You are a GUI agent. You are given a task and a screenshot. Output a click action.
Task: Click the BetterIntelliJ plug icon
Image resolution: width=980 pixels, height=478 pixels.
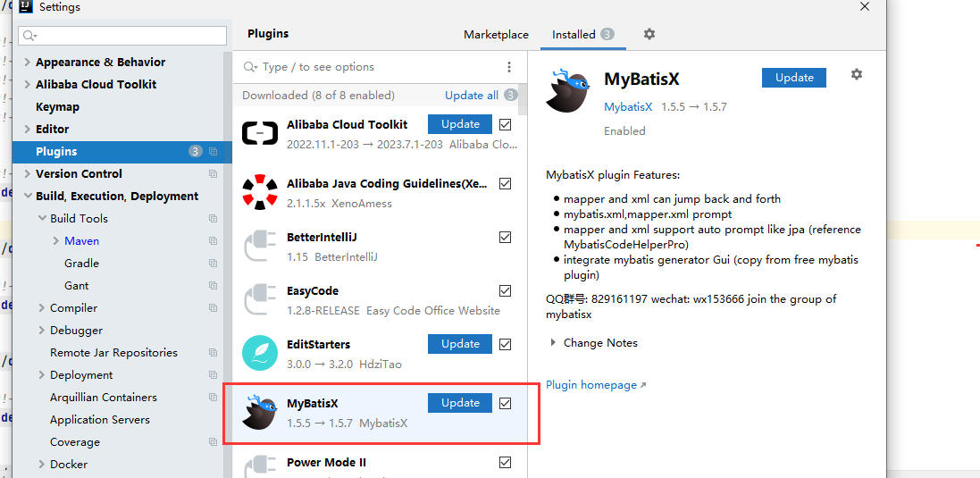(260, 246)
